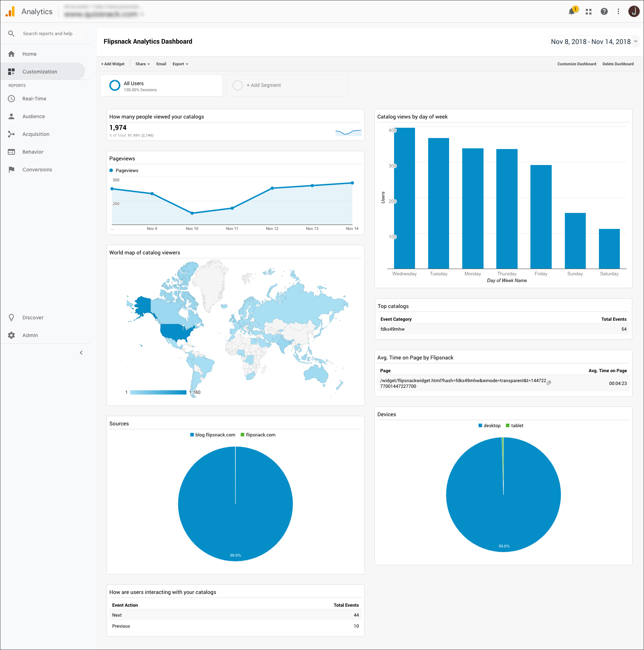Image resolution: width=644 pixels, height=650 pixels.
Task: Click the Add Widget button
Action: point(113,64)
